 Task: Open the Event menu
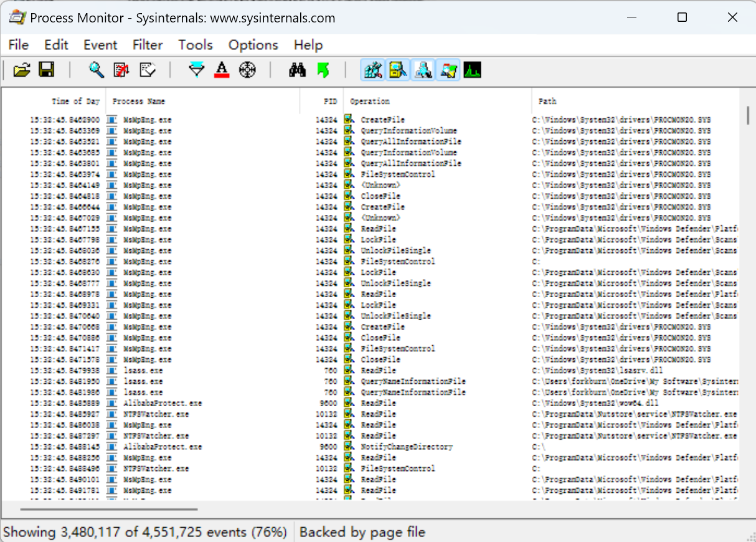click(100, 45)
